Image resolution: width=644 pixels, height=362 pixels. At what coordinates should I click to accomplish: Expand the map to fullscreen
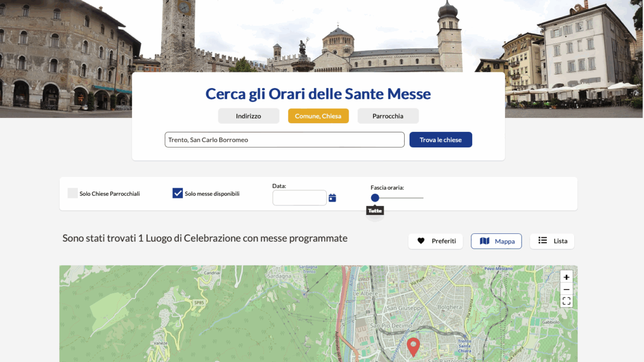(566, 301)
